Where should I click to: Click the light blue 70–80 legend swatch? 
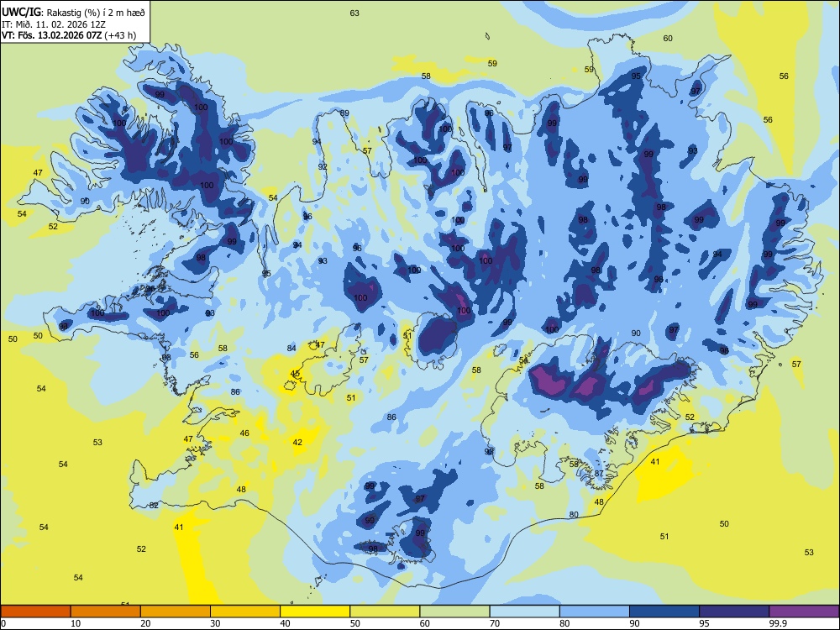pos(524,612)
